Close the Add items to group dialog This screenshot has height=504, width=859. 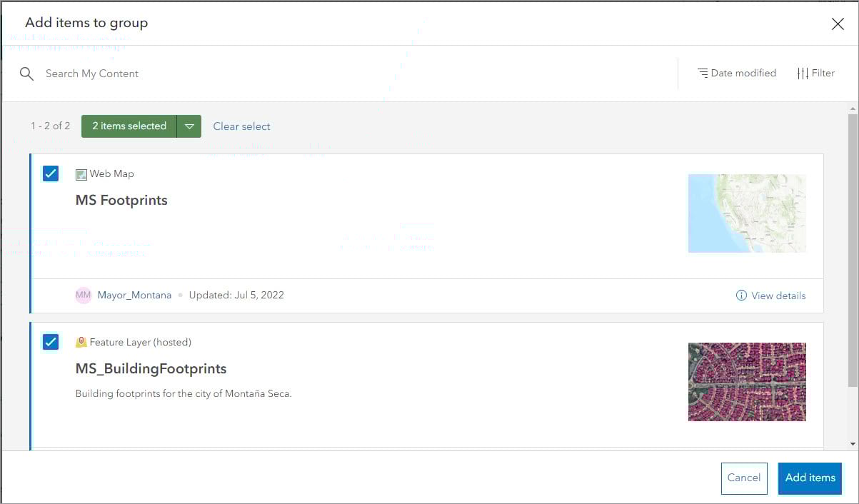point(838,23)
